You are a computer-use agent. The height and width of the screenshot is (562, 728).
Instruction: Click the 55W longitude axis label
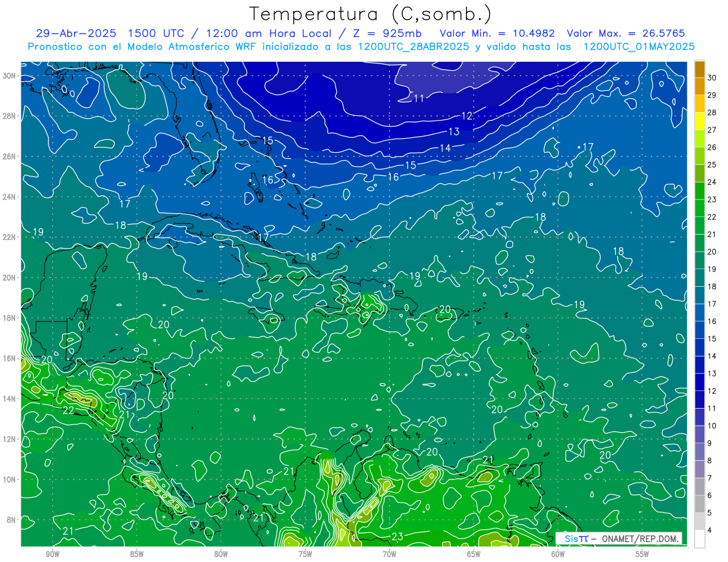(642, 554)
